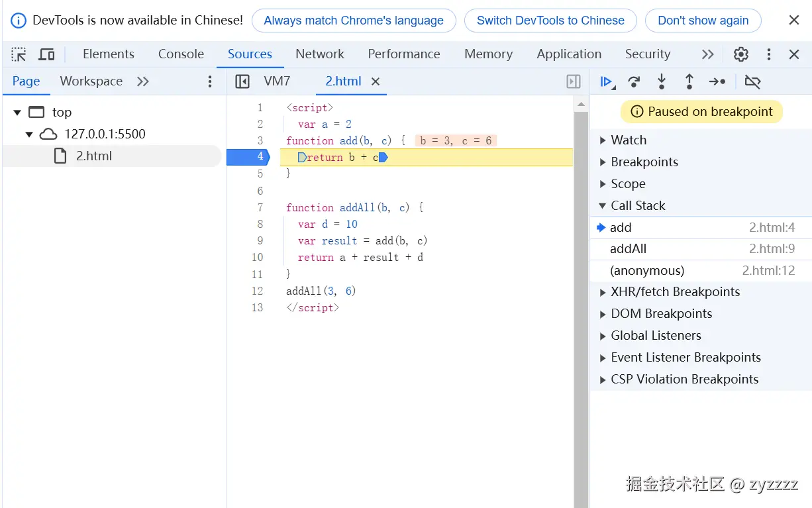Collapse the 127.0.0.1:5500 tree node
The image size is (812, 508).
coord(29,134)
